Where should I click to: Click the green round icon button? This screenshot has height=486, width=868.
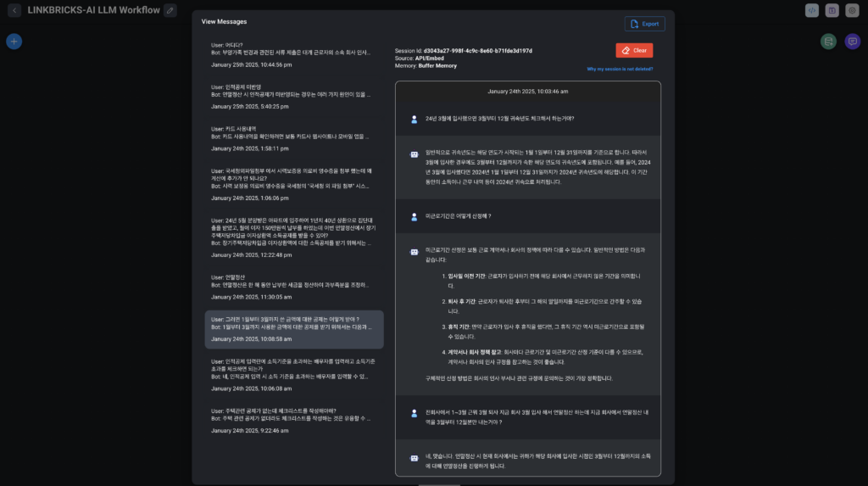tap(828, 41)
